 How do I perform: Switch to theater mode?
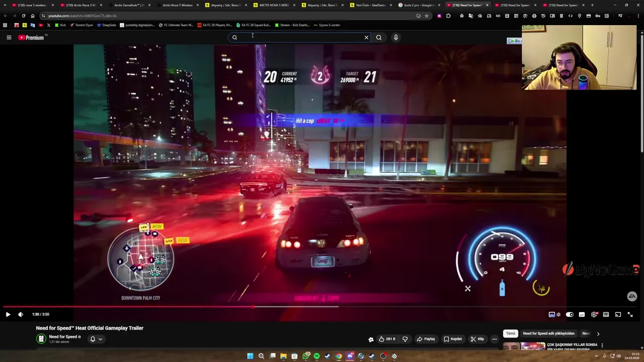click(x=606, y=315)
